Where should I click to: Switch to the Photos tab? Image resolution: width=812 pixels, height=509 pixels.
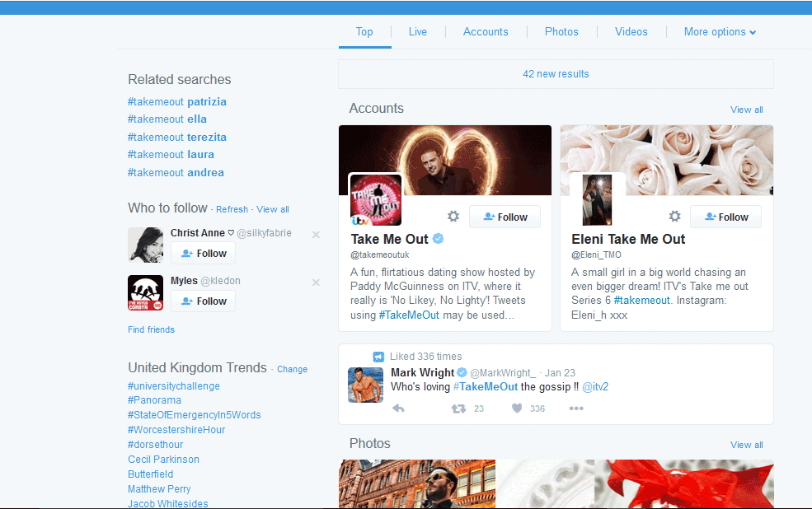[x=561, y=31]
